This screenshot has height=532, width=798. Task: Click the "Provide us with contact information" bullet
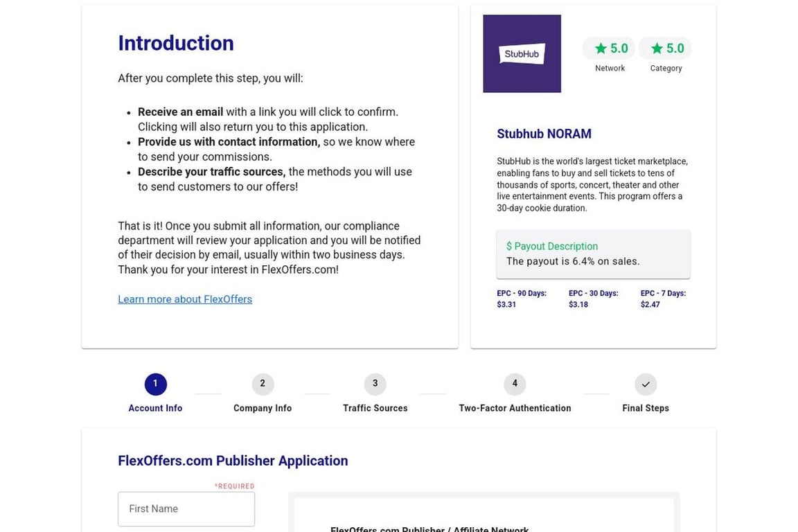pyautogui.click(x=229, y=142)
